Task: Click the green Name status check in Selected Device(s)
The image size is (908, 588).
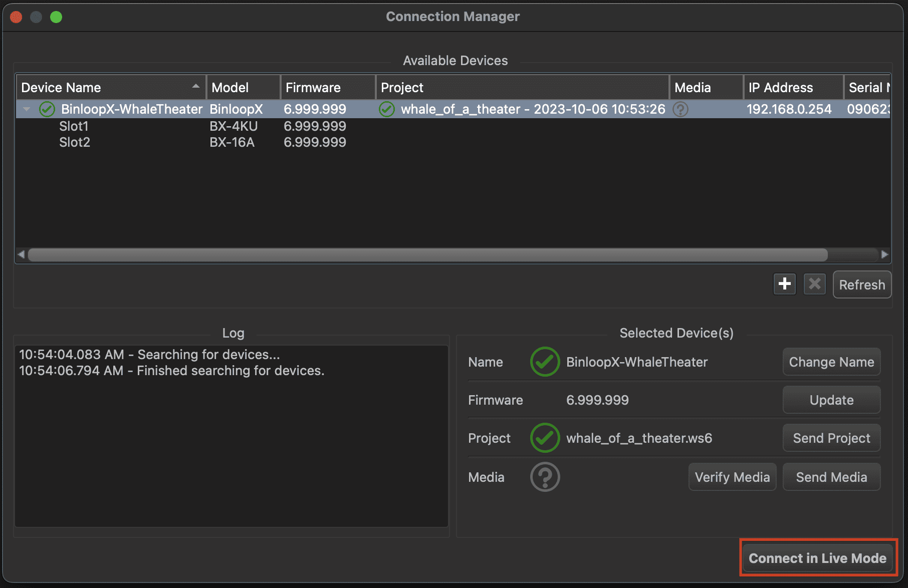Action: click(x=545, y=362)
